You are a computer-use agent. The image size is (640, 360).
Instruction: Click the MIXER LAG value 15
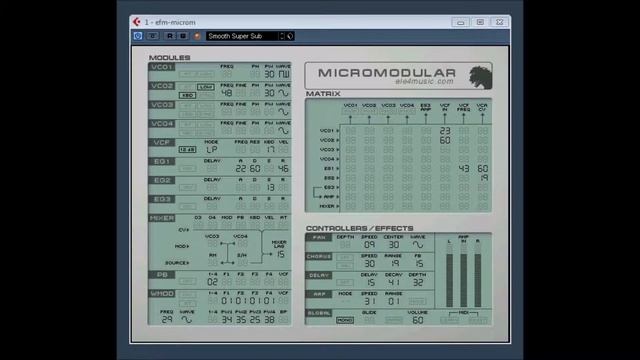click(x=280, y=255)
